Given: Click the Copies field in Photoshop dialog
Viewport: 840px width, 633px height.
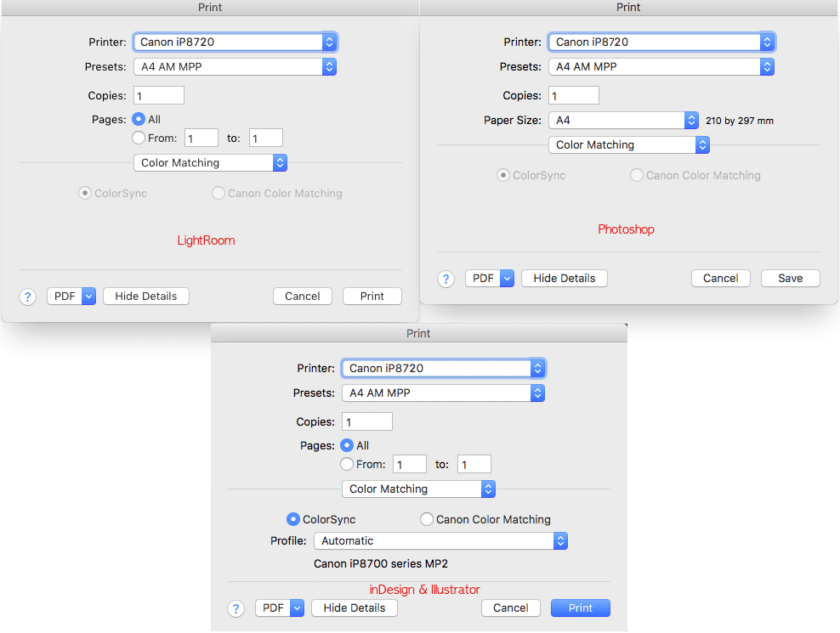Looking at the screenshot, I should [573, 95].
